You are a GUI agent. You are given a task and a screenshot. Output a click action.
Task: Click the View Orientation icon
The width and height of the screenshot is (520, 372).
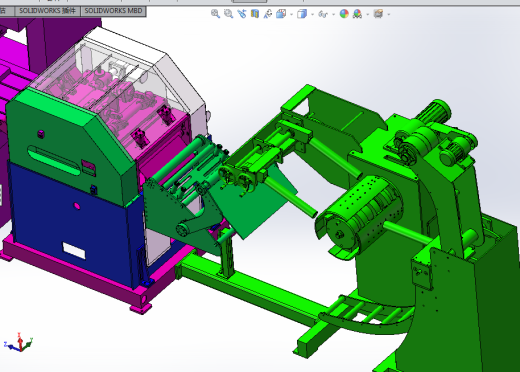[x=281, y=14]
